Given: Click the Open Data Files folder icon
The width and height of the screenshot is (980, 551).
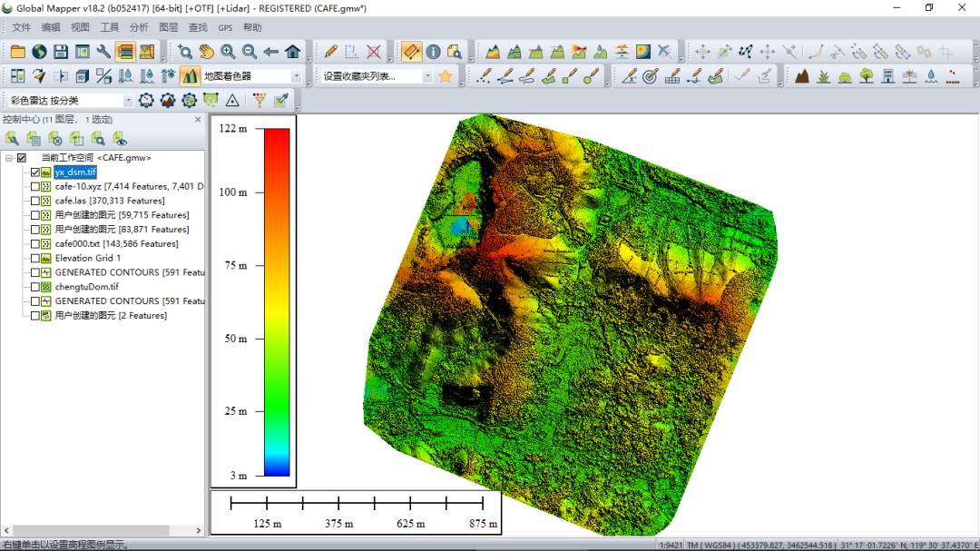Looking at the screenshot, I should 17,52.
